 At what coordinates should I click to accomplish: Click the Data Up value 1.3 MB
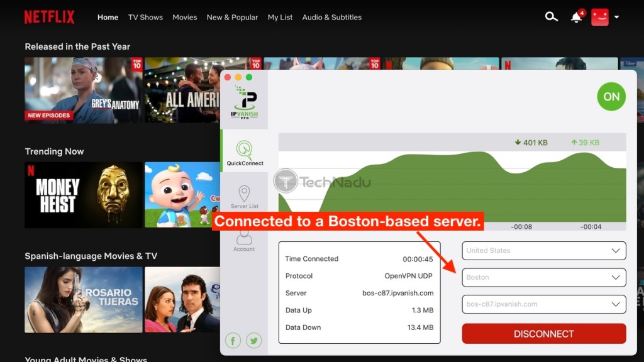(423, 310)
